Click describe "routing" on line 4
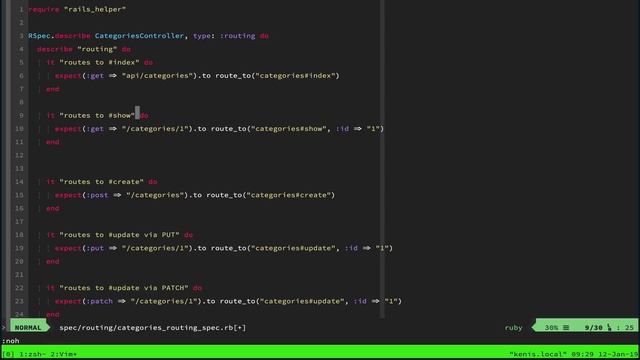This screenshot has height=360, width=640. (77, 49)
